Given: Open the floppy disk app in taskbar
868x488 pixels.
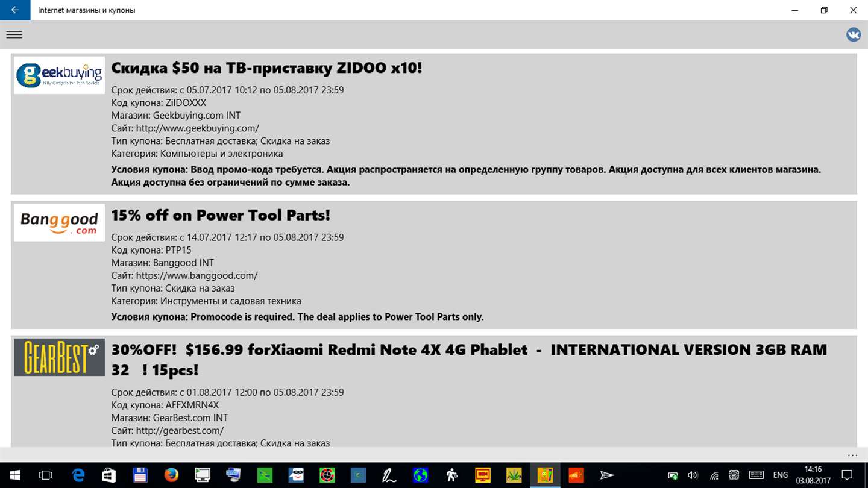Looking at the screenshot, I should (140, 475).
